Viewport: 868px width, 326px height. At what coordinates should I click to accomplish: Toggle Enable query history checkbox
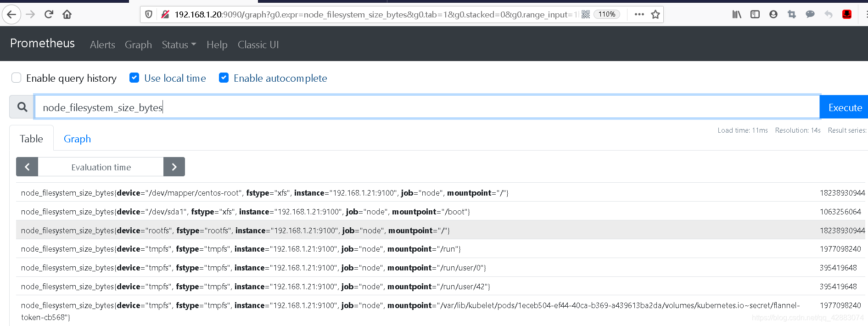[17, 78]
